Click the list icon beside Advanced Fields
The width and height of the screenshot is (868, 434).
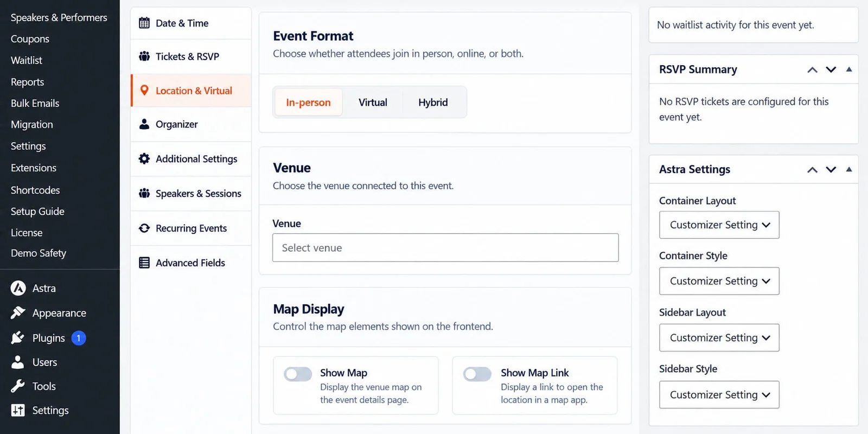[x=144, y=263]
